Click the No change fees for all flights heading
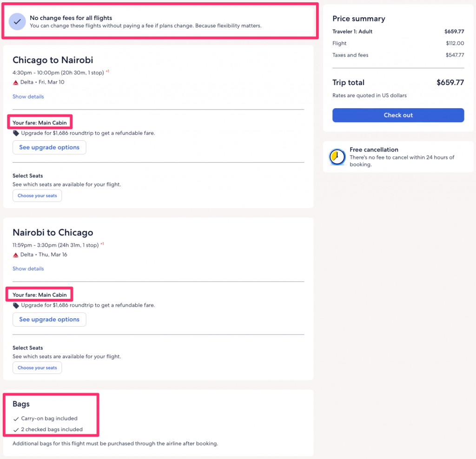 click(71, 18)
